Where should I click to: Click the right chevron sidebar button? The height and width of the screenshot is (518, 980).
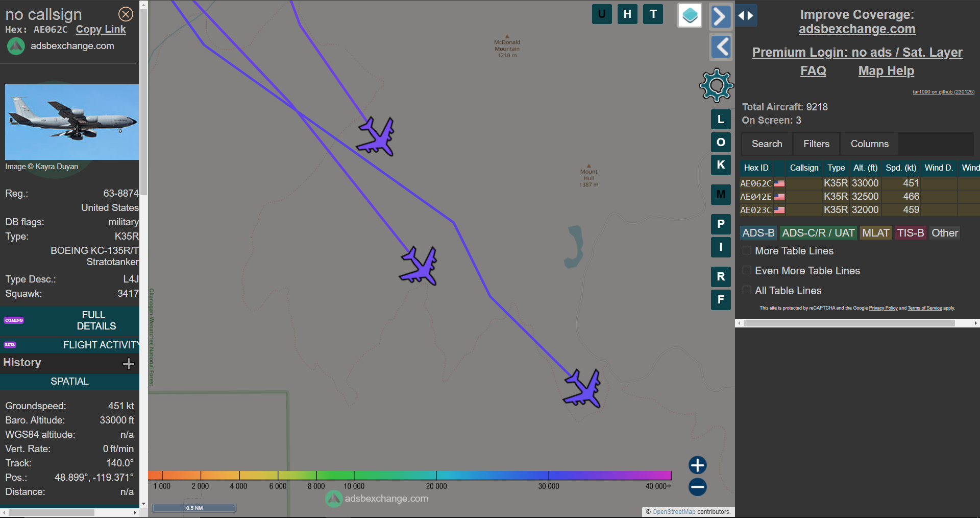click(x=721, y=16)
